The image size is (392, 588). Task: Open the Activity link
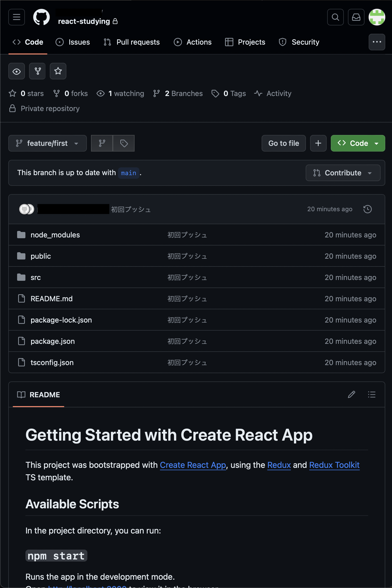(x=273, y=93)
